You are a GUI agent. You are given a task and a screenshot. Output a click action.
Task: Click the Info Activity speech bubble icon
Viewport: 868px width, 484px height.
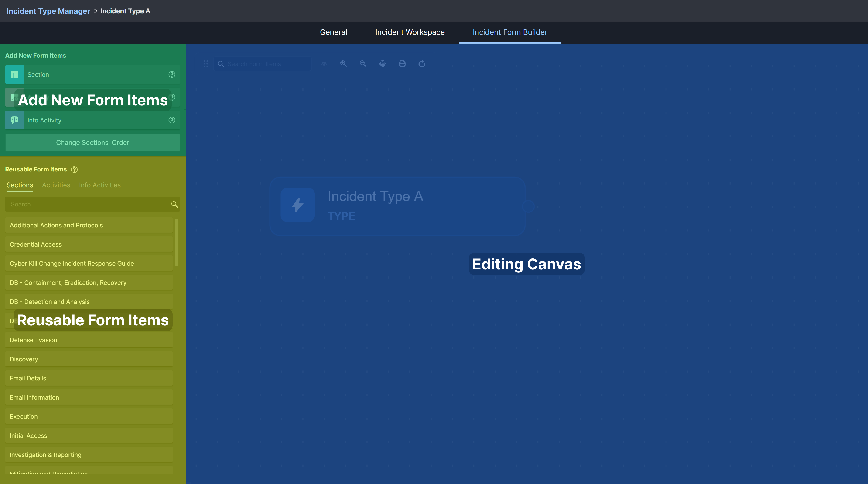14,120
